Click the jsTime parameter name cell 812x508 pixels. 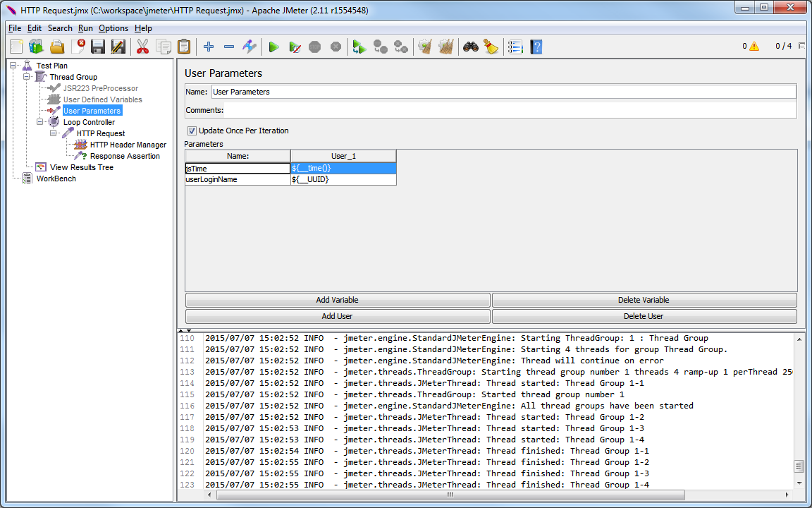238,169
